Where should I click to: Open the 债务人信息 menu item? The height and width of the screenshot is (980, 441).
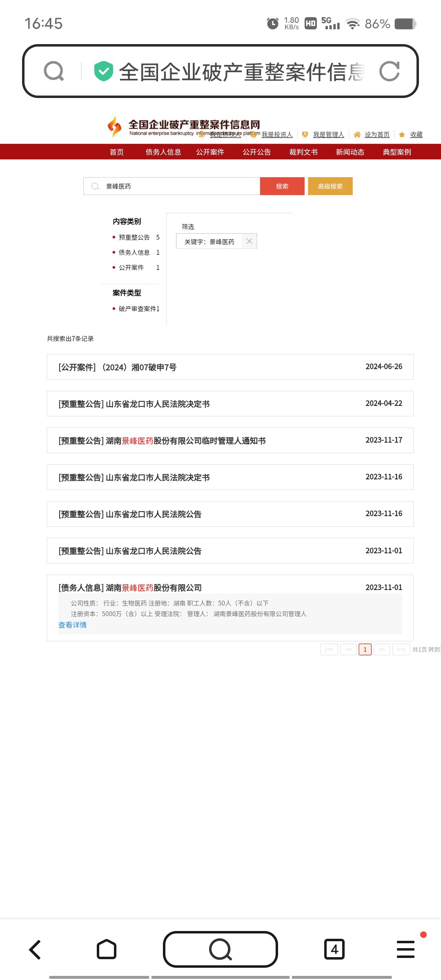click(163, 152)
